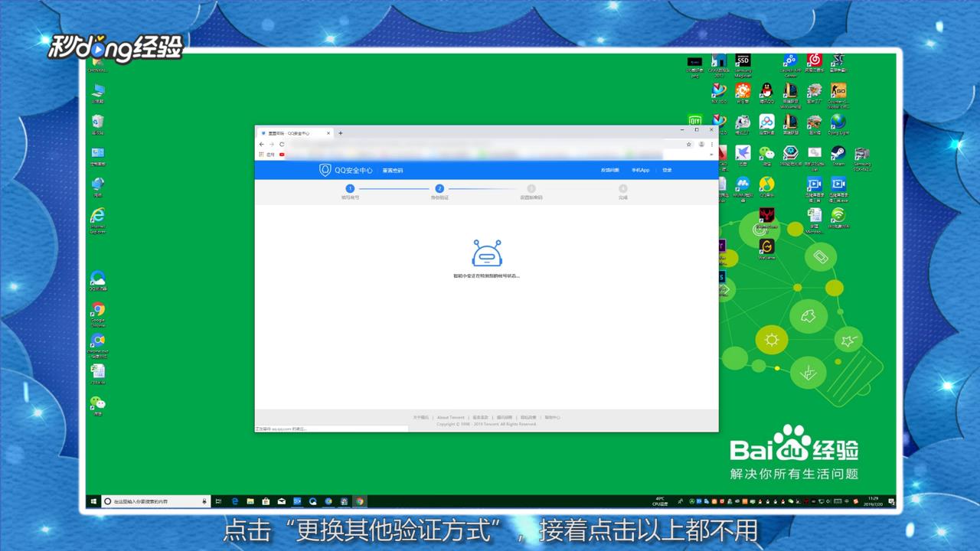The height and width of the screenshot is (551, 980).
Task: Open the QQ音乐 desktop shortcut
Action: [x=766, y=186]
